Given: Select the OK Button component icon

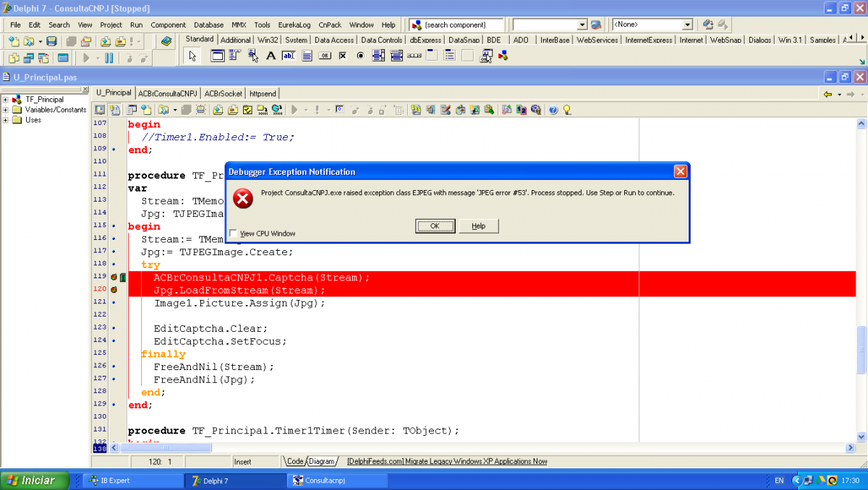Looking at the screenshot, I should coord(324,56).
